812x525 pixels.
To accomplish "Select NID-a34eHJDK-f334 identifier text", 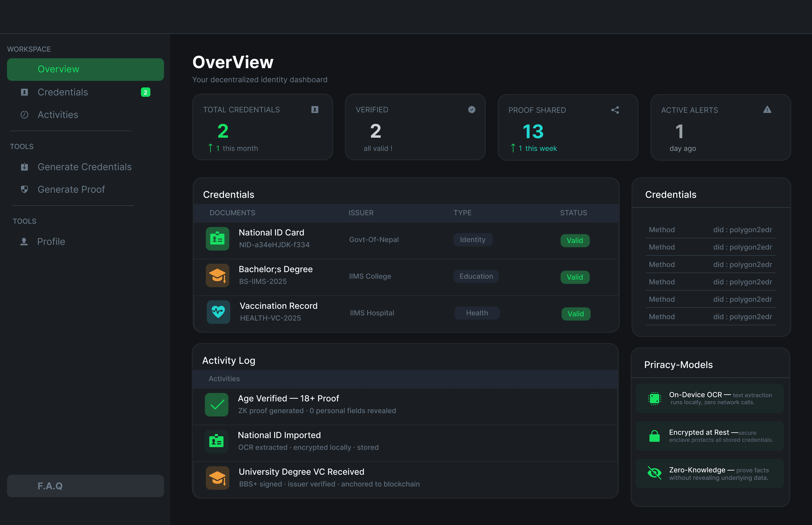I will pos(274,245).
